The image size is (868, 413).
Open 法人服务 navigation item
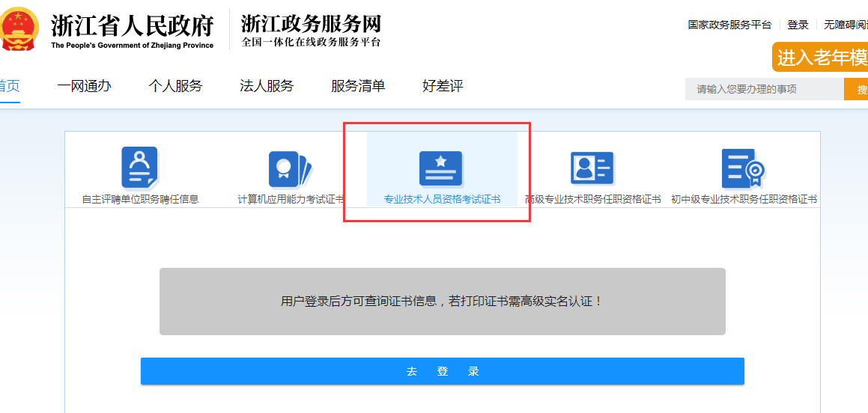[x=267, y=86]
